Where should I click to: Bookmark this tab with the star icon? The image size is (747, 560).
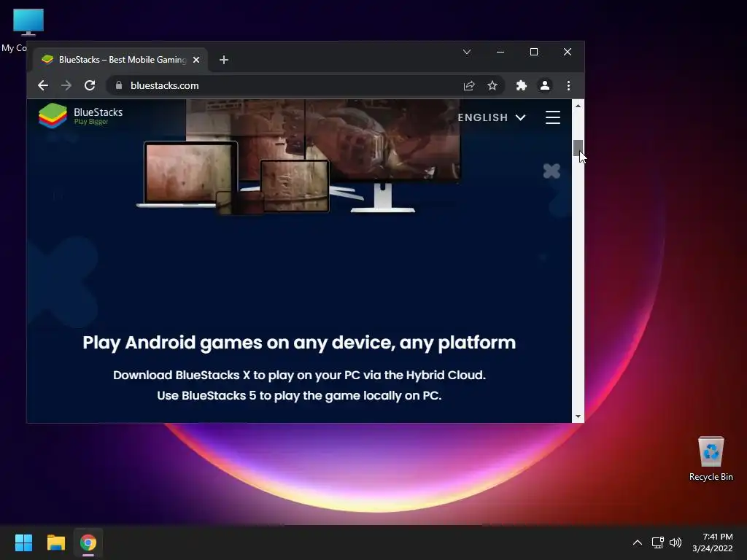point(492,85)
